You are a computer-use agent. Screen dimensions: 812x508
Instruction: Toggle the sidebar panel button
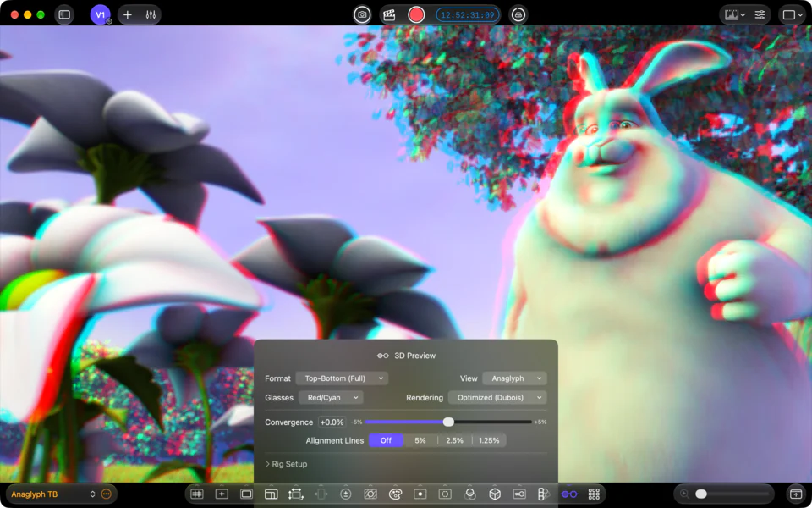coord(64,14)
